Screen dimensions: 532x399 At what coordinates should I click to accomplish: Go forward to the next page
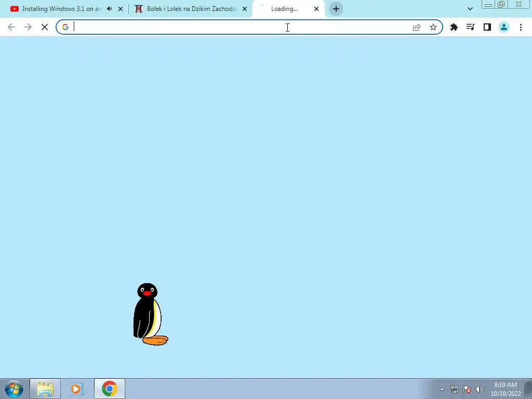pyautogui.click(x=28, y=27)
